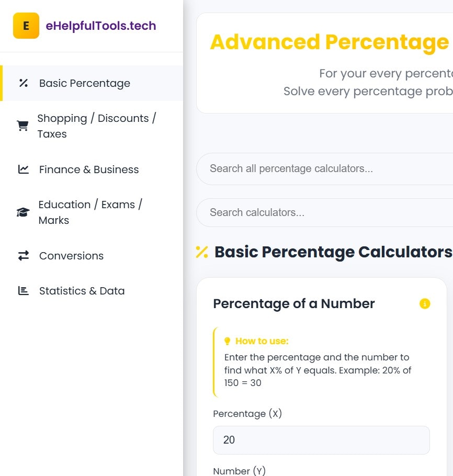Open the eHelpfulTools.tech home link
The width and height of the screenshot is (453, 476).
tap(100, 25)
